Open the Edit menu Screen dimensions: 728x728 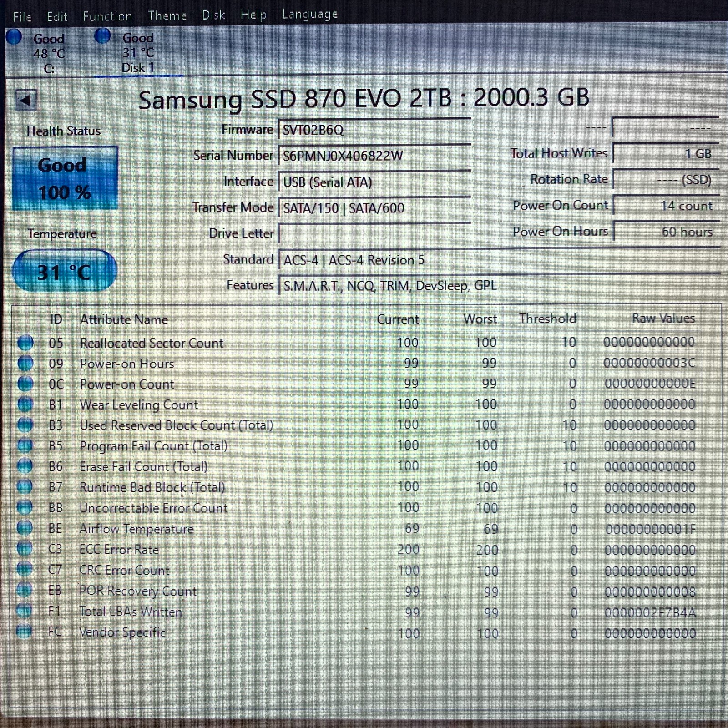57,17
